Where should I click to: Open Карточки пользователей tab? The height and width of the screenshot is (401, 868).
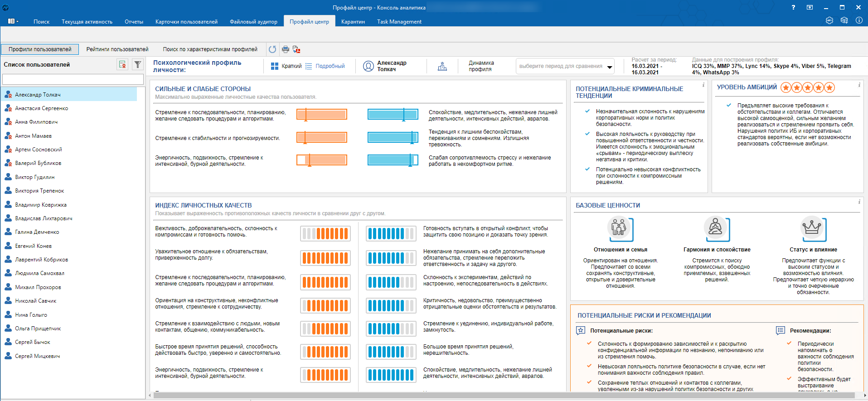[186, 21]
